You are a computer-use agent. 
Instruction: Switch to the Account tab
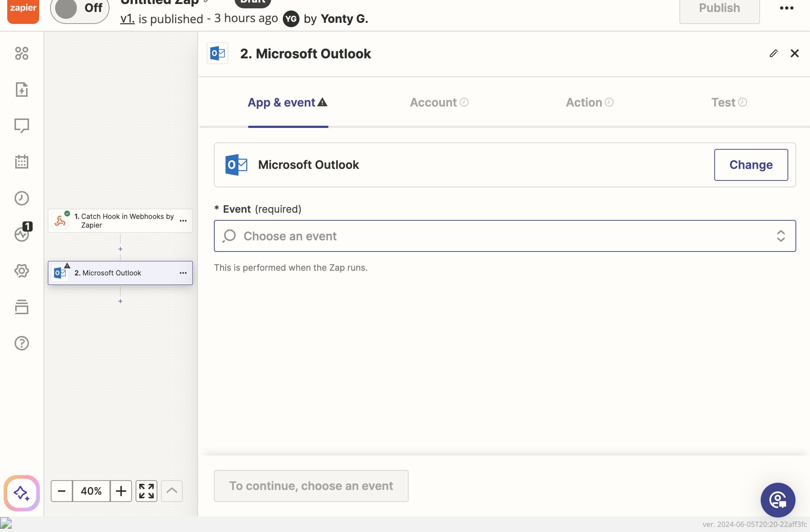[439, 103]
